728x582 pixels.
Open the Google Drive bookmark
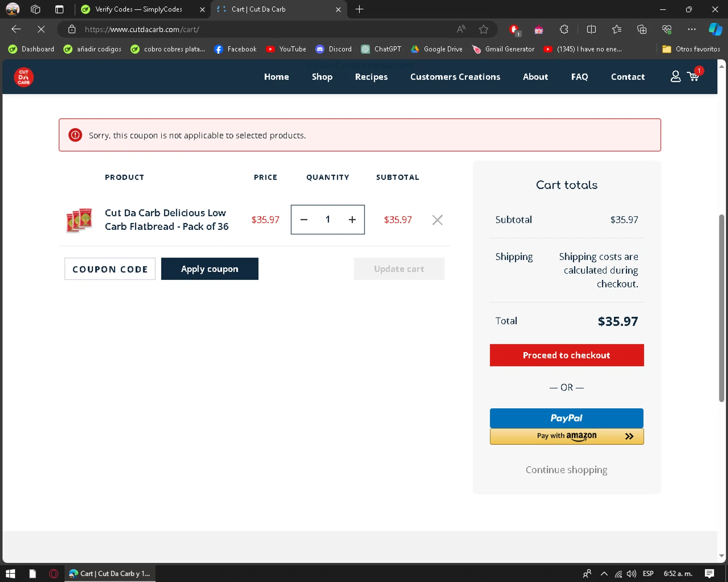(437, 49)
